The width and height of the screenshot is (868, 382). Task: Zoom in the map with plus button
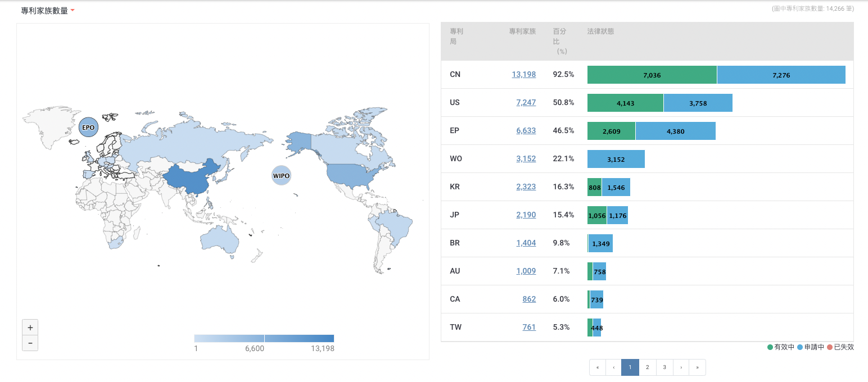(30, 327)
